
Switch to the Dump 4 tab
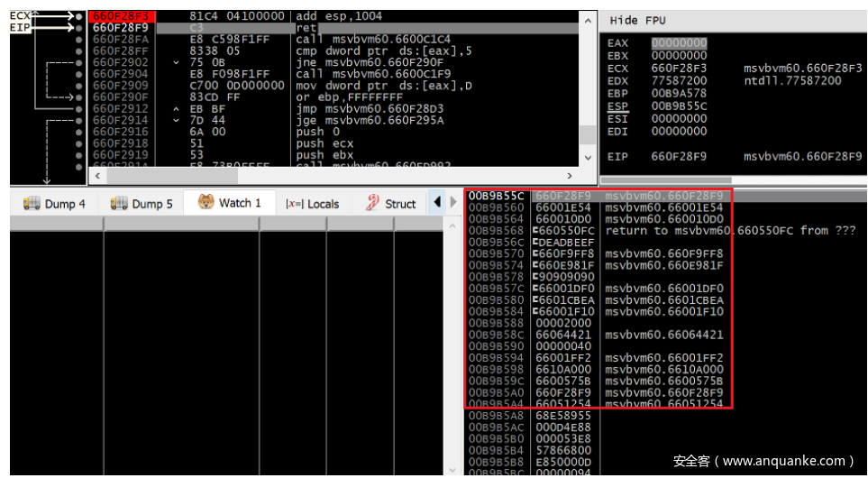(x=55, y=204)
